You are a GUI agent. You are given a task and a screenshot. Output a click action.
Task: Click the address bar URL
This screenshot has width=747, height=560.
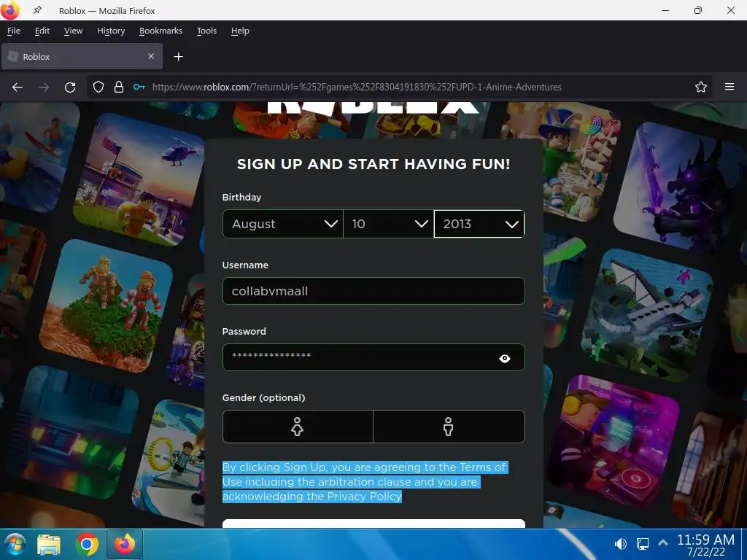point(357,87)
